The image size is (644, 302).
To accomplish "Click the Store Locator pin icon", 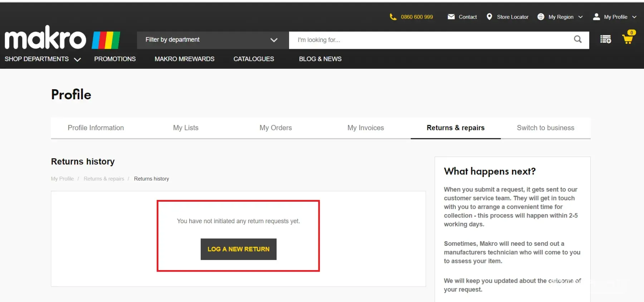I will (489, 17).
